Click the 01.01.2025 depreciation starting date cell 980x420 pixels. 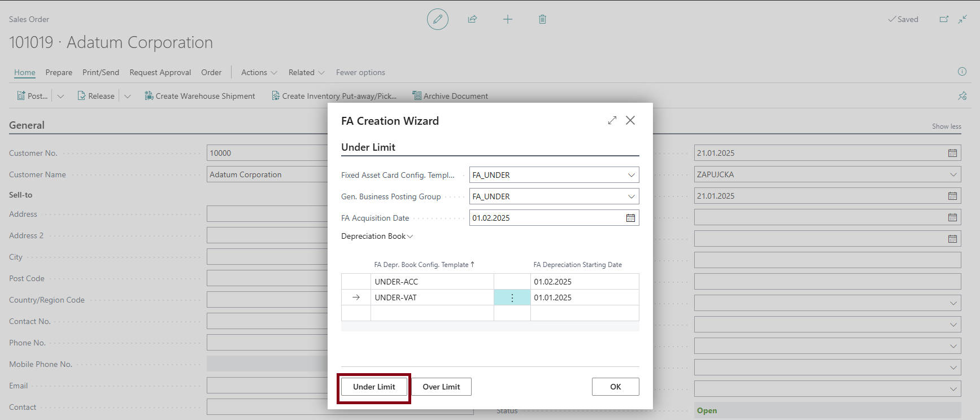[585, 297]
